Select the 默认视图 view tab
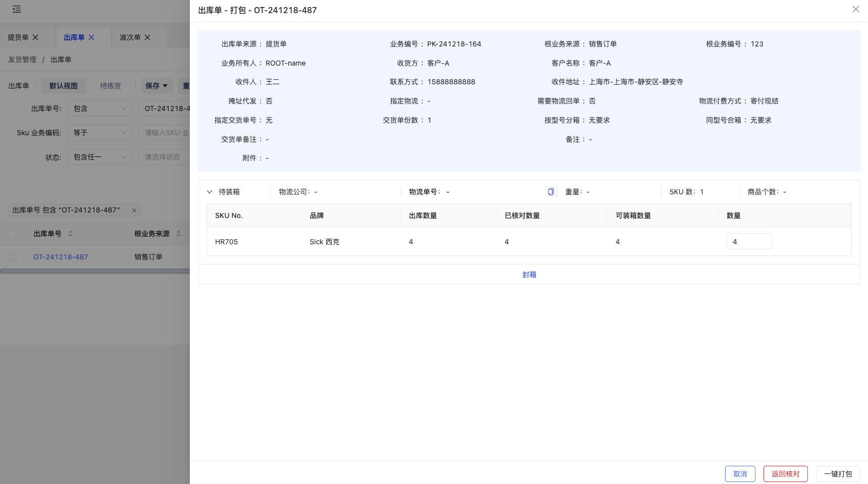 64,86
